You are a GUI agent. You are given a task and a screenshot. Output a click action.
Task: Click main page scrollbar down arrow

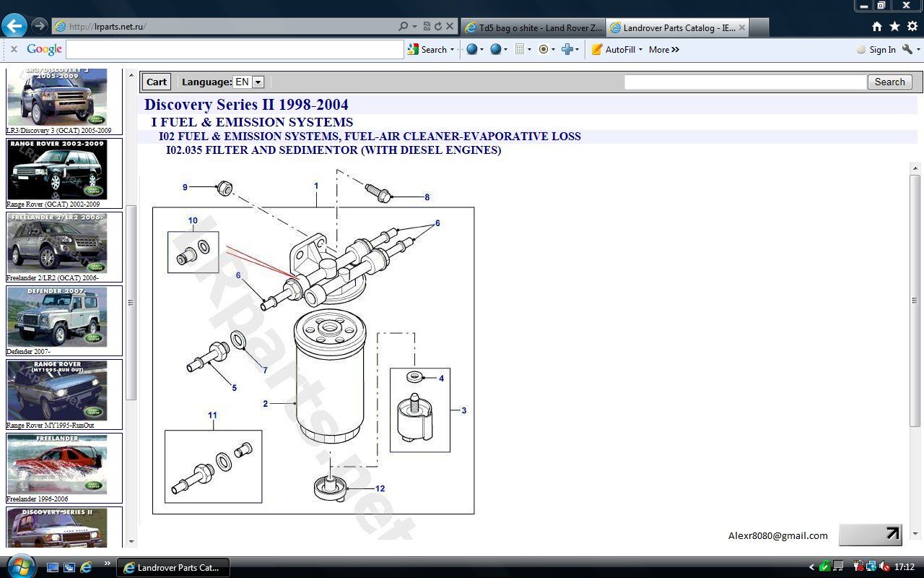(x=915, y=534)
